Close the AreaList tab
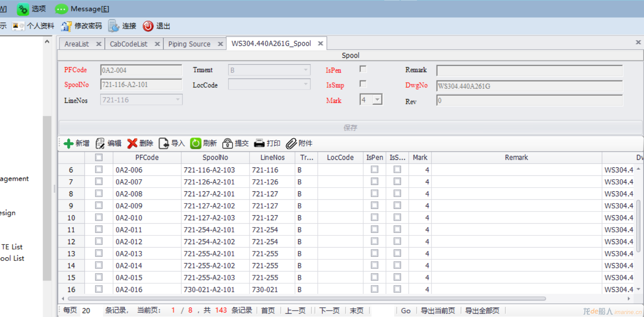This screenshot has width=644, height=317. click(x=99, y=44)
